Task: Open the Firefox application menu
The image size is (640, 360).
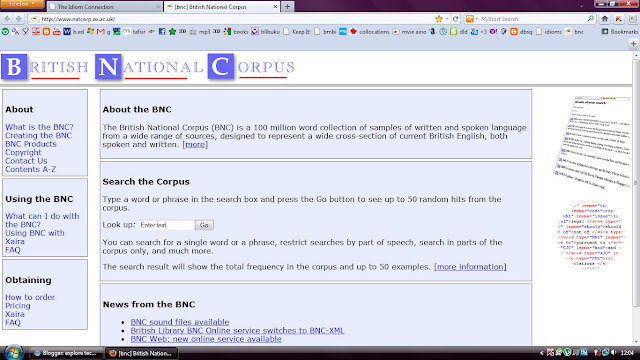Action: coord(22,4)
